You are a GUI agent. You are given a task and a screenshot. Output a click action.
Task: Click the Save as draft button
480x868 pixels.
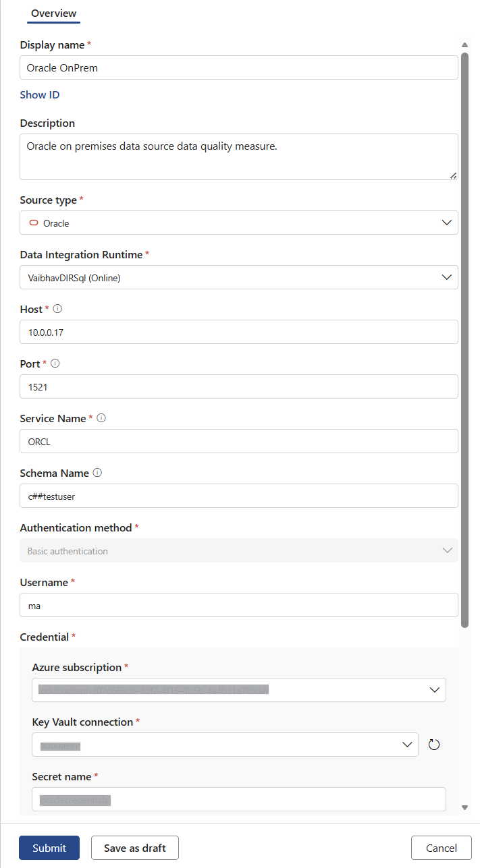(x=135, y=848)
